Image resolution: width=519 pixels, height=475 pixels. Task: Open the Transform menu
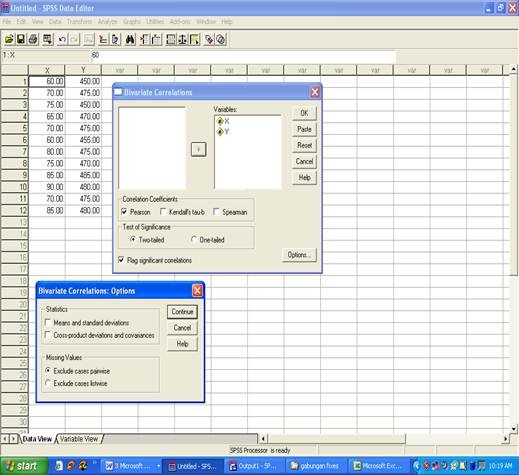pyautogui.click(x=79, y=22)
